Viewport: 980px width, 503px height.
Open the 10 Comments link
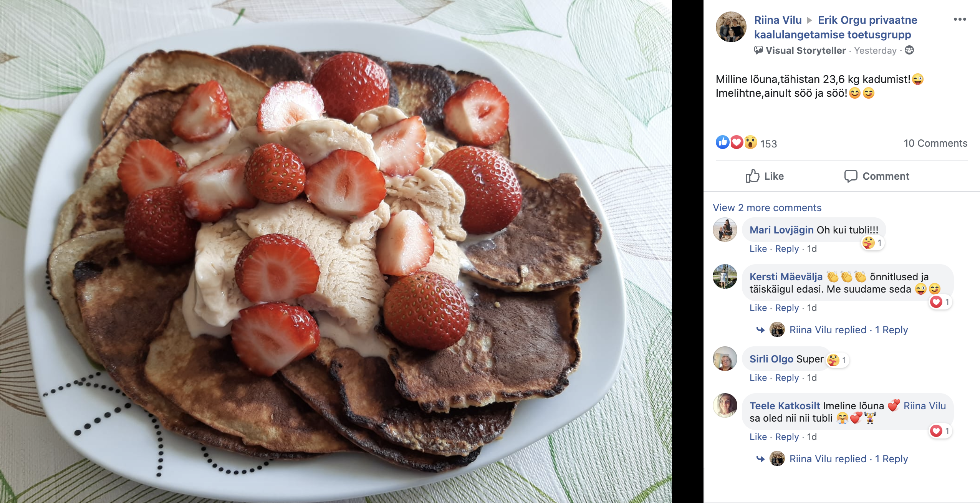coord(935,143)
